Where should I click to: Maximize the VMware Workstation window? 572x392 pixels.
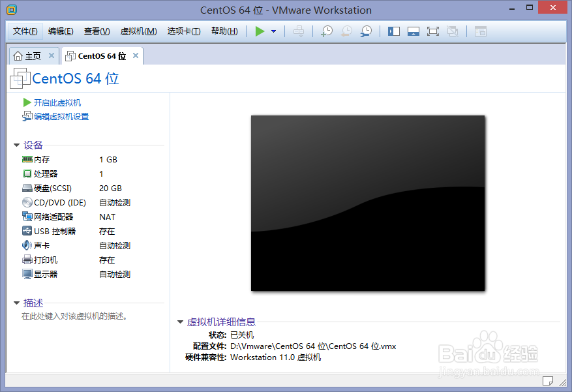(530, 8)
